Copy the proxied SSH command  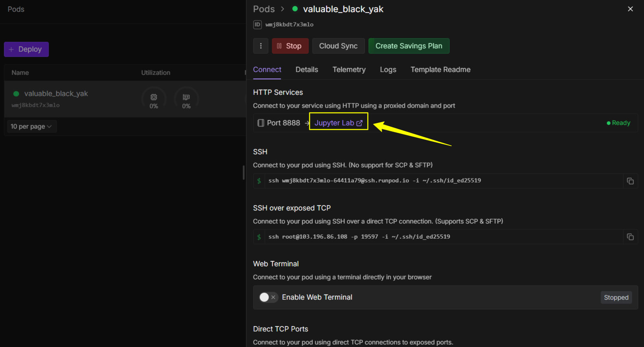pyautogui.click(x=630, y=181)
